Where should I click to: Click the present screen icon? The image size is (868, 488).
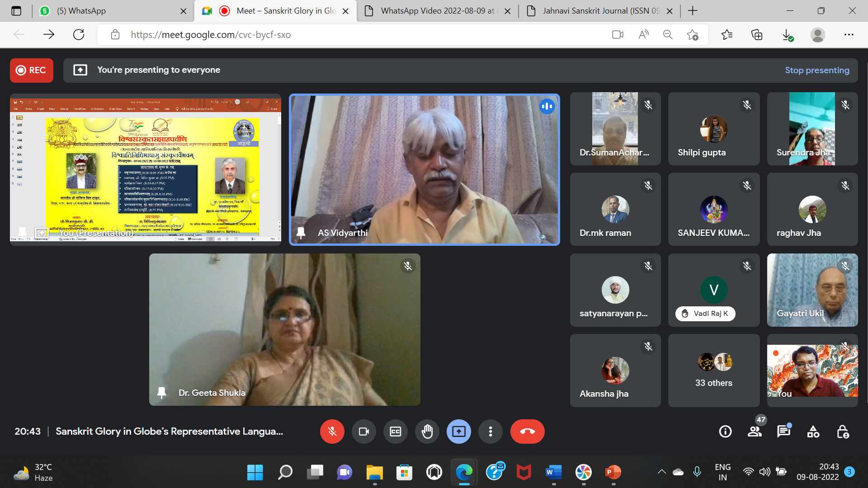458,432
